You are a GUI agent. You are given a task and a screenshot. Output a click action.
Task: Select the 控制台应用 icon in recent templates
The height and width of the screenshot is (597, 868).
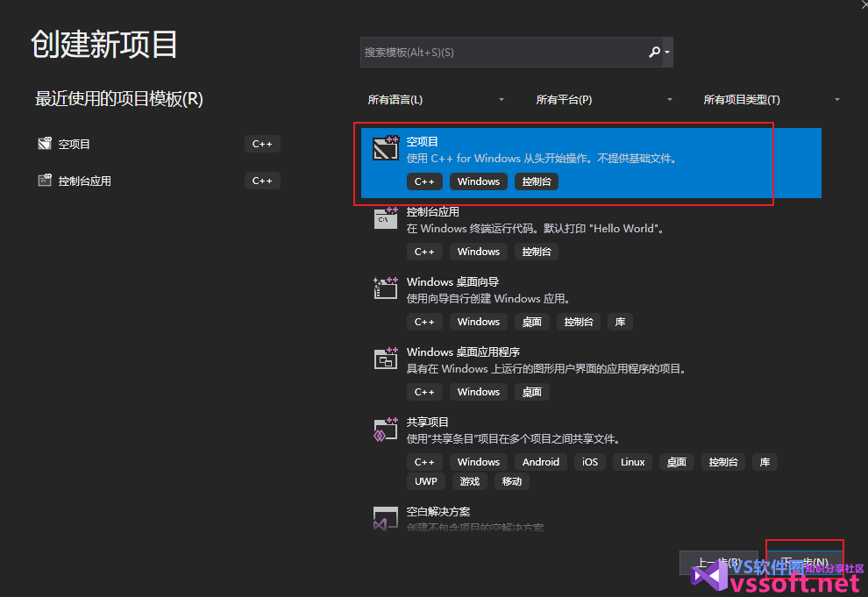45,181
